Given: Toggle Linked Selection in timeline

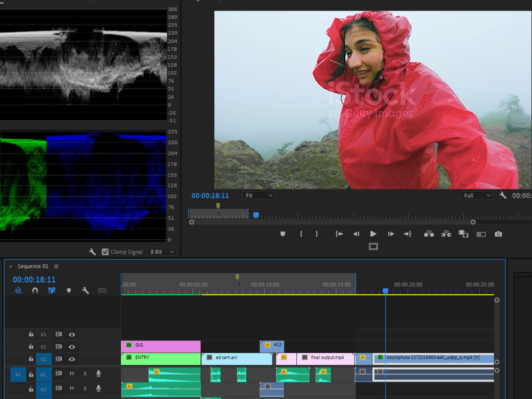Looking at the screenshot, I should point(52,290).
